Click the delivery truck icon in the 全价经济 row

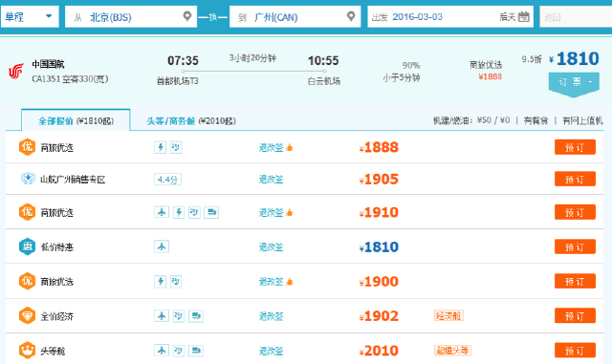(x=195, y=315)
